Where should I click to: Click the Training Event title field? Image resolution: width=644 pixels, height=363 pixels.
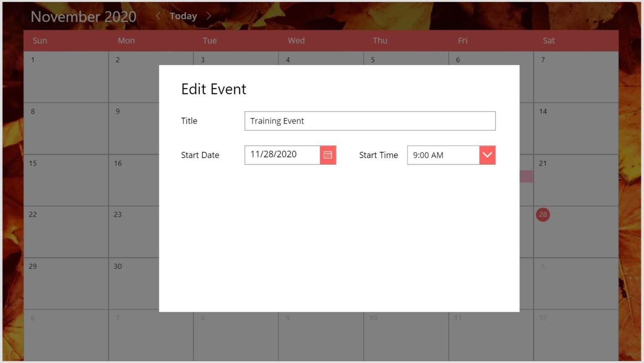click(x=370, y=121)
